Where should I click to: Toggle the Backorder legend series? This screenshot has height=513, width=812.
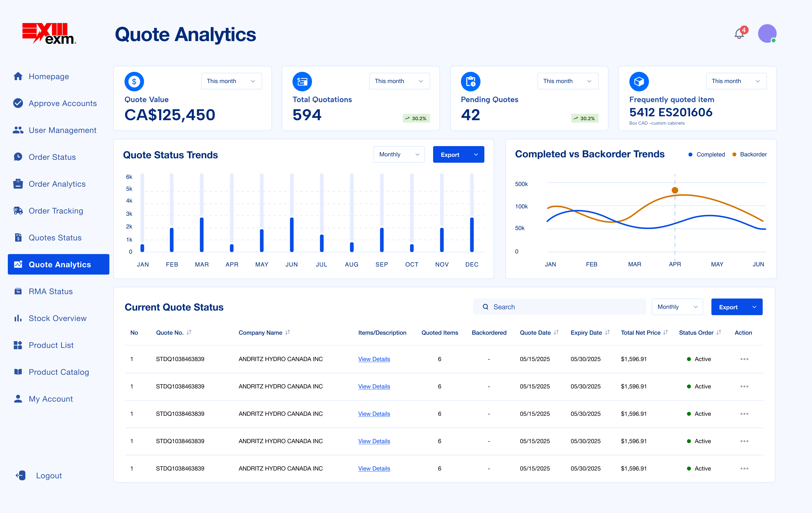tap(749, 155)
